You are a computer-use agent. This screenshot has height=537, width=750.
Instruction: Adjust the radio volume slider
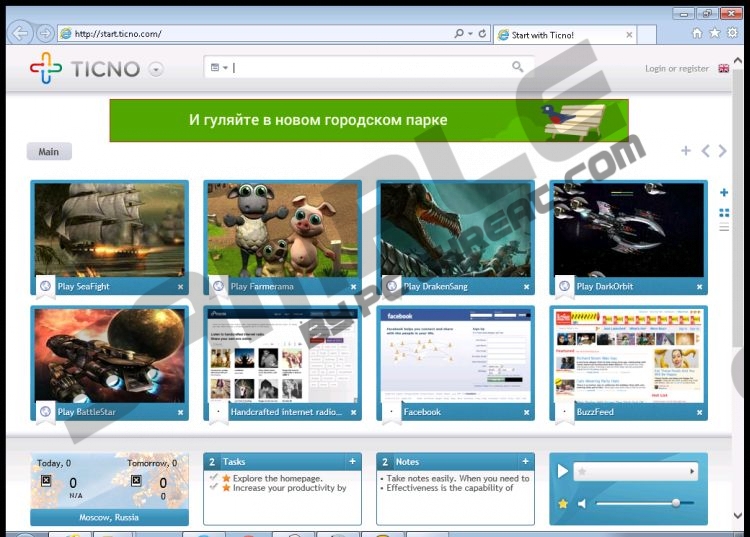[x=675, y=503]
